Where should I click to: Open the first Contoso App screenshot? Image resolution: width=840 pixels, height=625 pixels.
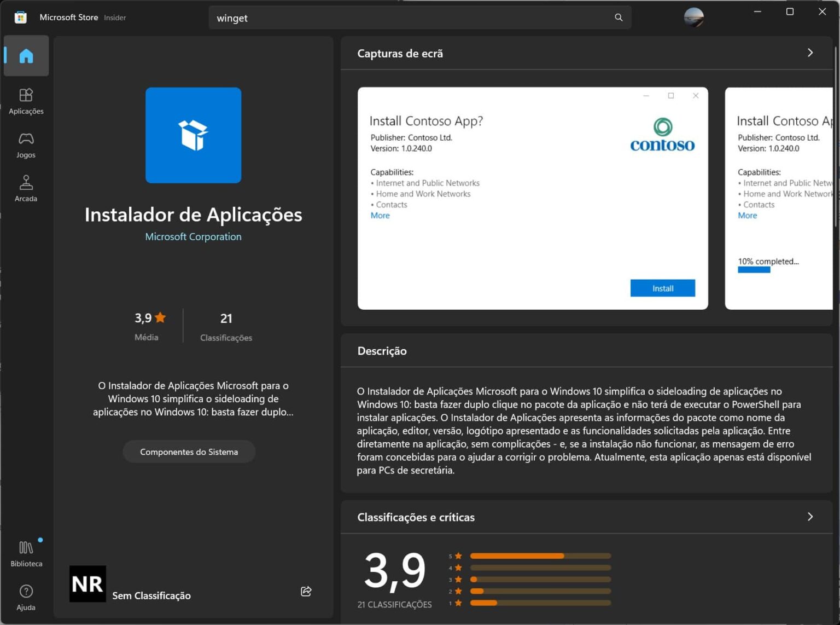(x=533, y=197)
